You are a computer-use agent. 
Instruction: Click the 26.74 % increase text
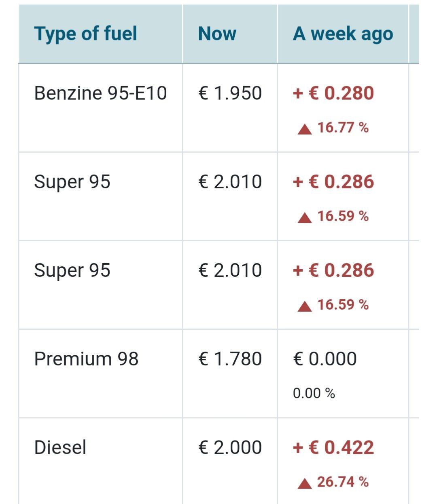(x=343, y=482)
